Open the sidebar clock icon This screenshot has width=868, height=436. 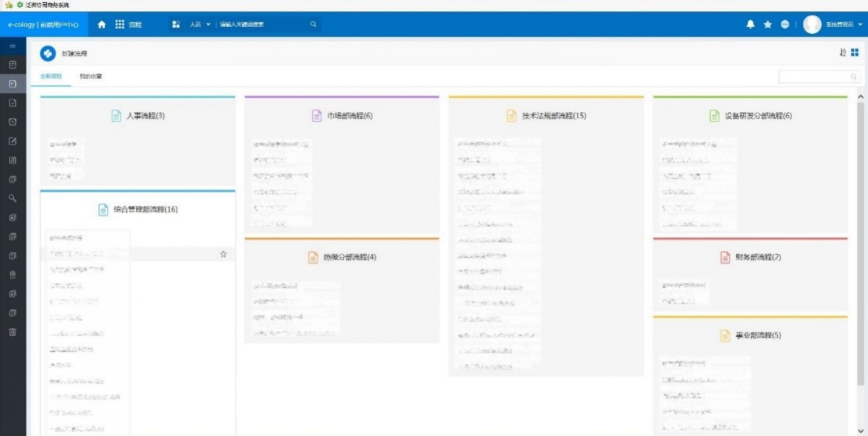coord(12,122)
